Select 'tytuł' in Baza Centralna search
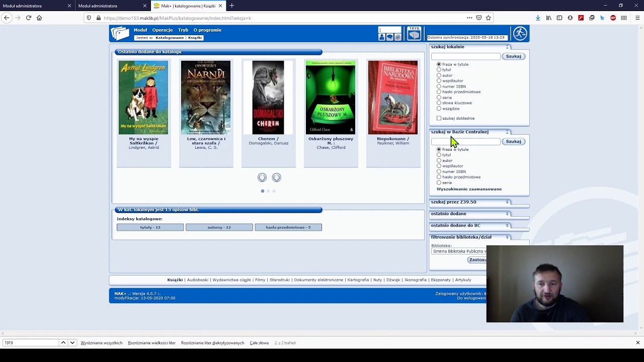The image size is (644, 362). [439, 155]
